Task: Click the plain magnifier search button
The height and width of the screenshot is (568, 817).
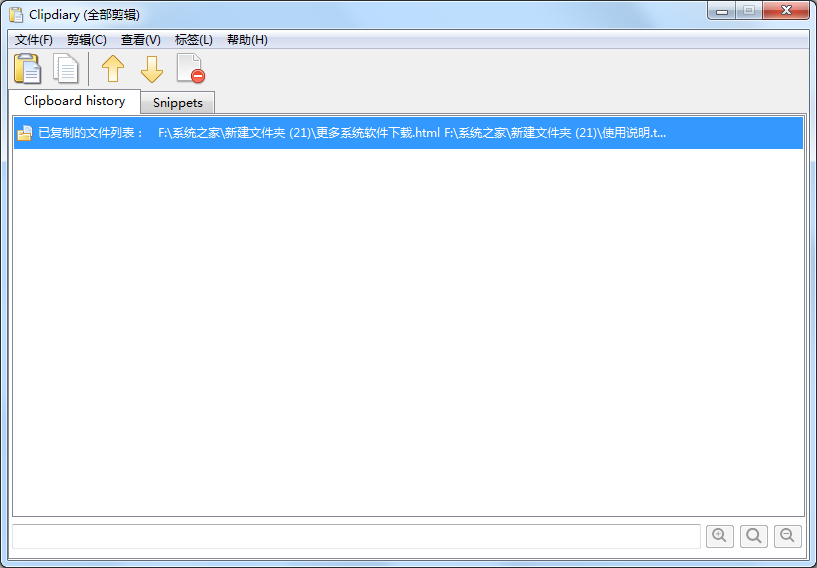Action: pos(753,536)
